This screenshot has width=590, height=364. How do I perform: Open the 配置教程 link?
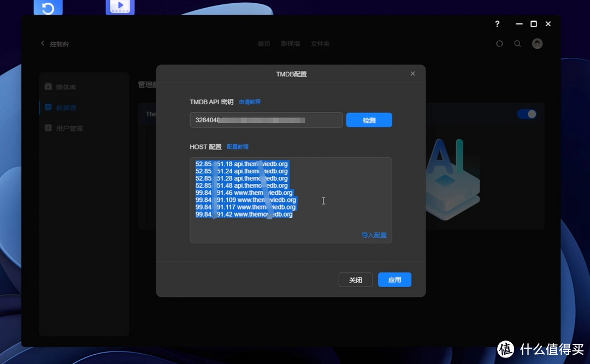238,147
